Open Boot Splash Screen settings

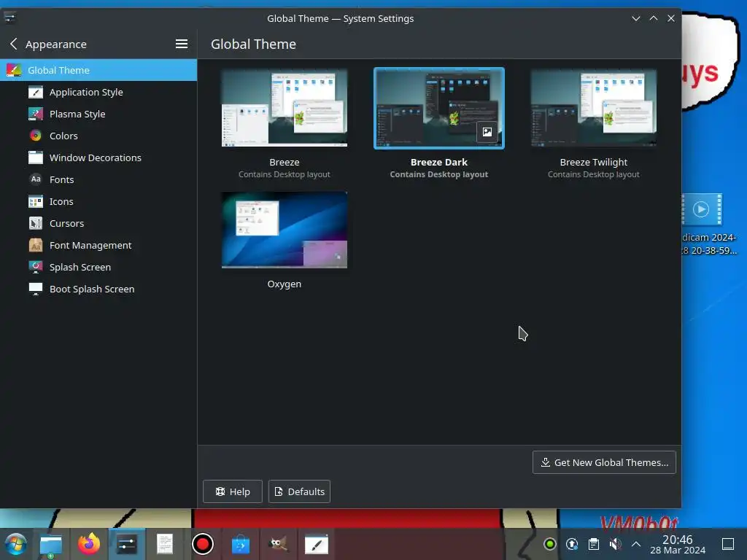tap(98, 289)
